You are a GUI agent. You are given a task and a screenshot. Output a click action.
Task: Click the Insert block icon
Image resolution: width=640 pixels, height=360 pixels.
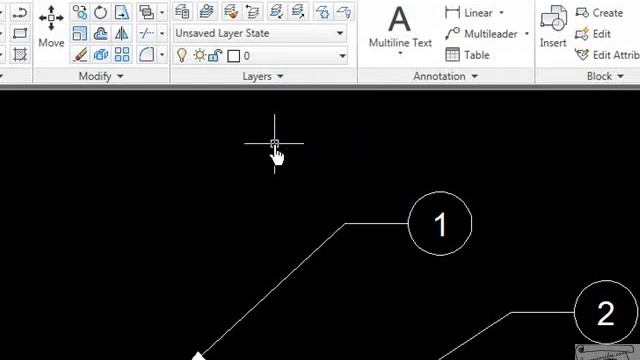pyautogui.click(x=553, y=26)
